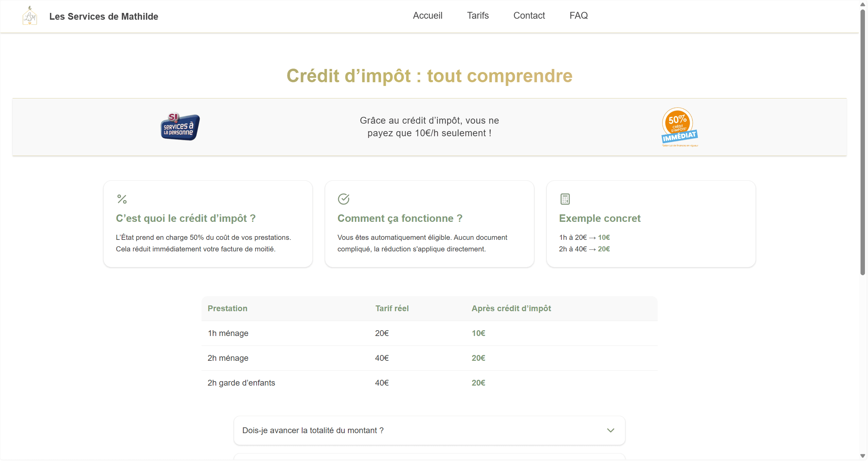Click the percent icon in first card

[122, 199]
